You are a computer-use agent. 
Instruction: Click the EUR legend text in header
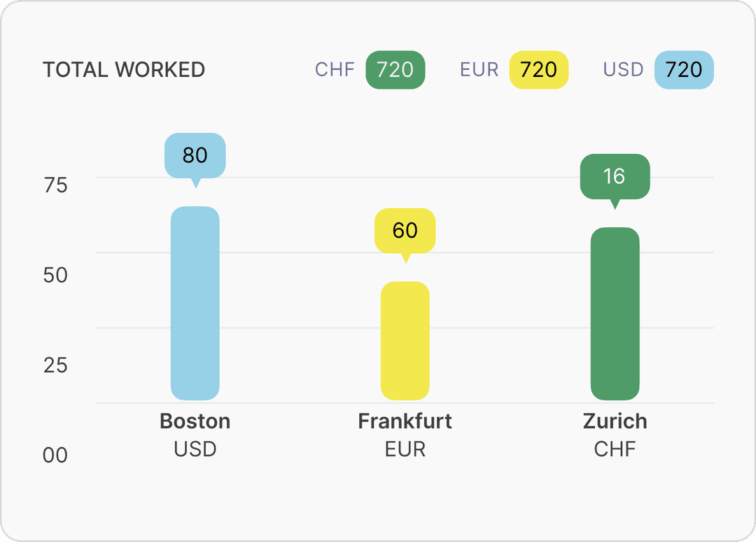(479, 70)
